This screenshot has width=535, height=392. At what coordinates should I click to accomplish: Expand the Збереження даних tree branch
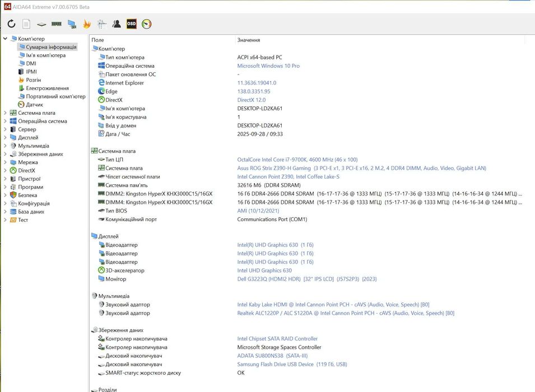pos(5,154)
